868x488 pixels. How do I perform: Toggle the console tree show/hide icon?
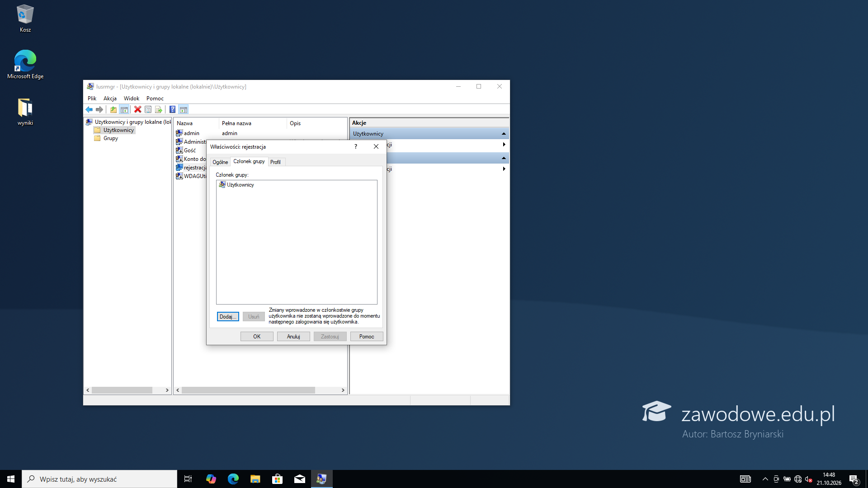pyautogui.click(x=124, y=109)
